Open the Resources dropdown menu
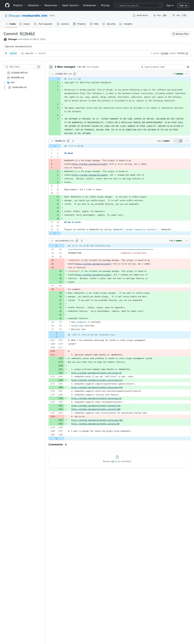This screenshot has width=194, height=644. tap(52, 5)
